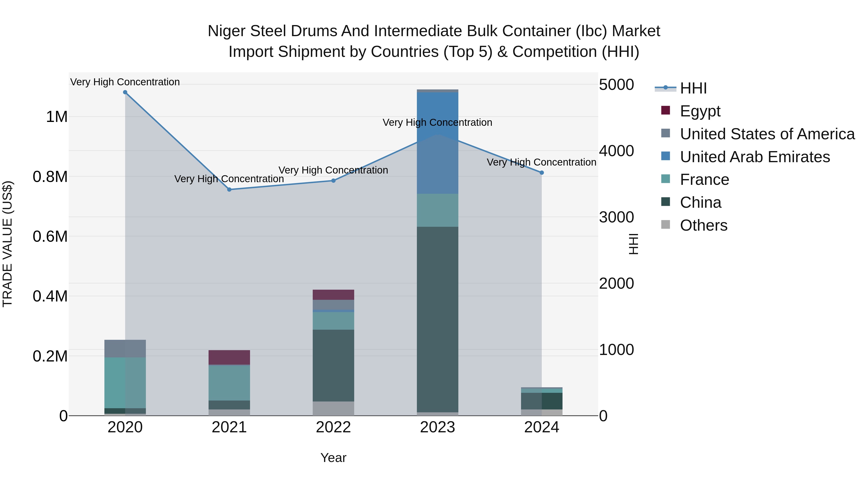
Task: Click the China segment of the 2024 bar
Action: click(542, 401)
